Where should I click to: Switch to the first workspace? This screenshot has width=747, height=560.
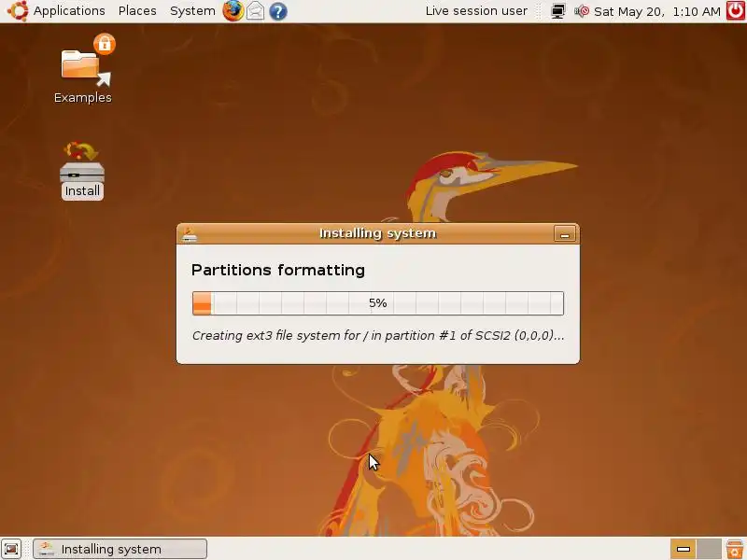(x=684, y=549)
